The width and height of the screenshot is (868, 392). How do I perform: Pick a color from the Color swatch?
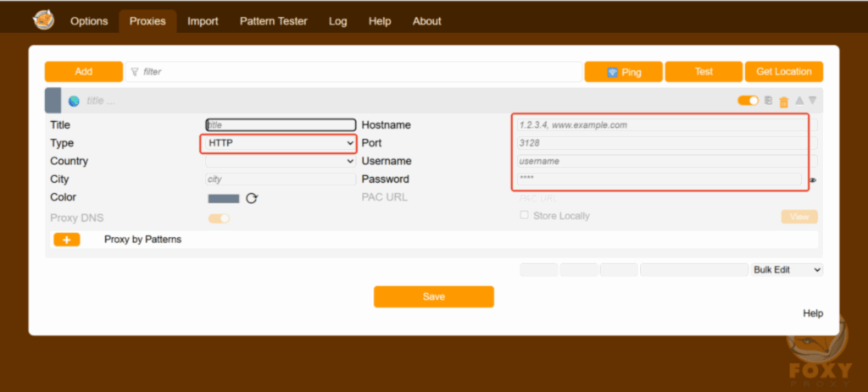click(224, 198)
